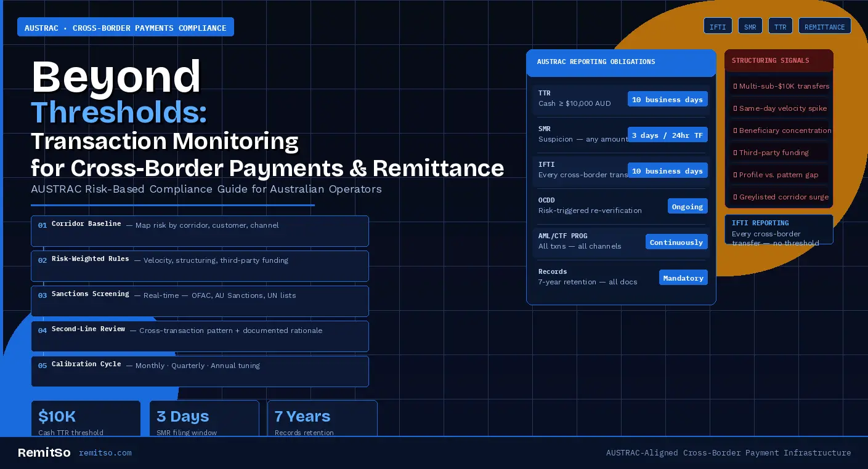The image size is (868, 469).
Task: Click the $10K Cash TTR threshold card
Action: (x=86, y=419)
